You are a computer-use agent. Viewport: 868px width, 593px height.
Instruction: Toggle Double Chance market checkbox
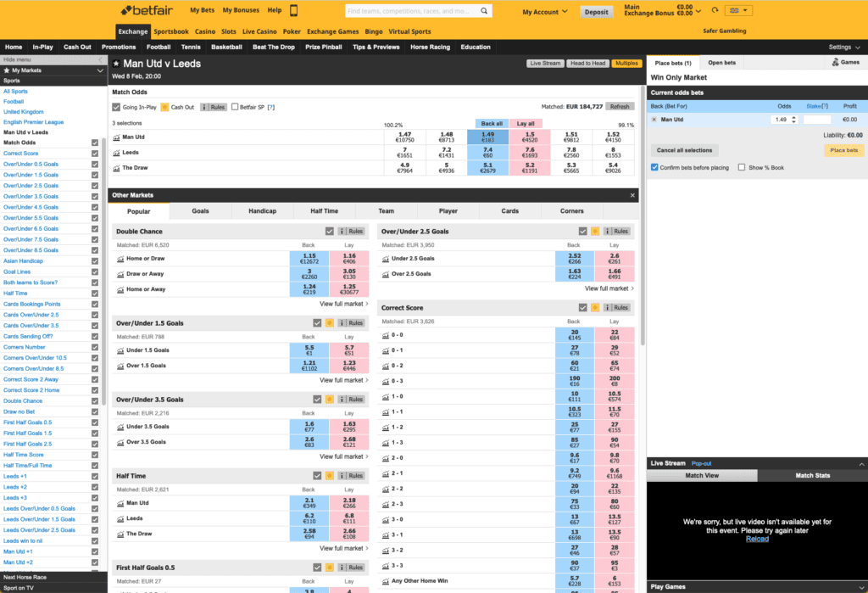[330, 231]
